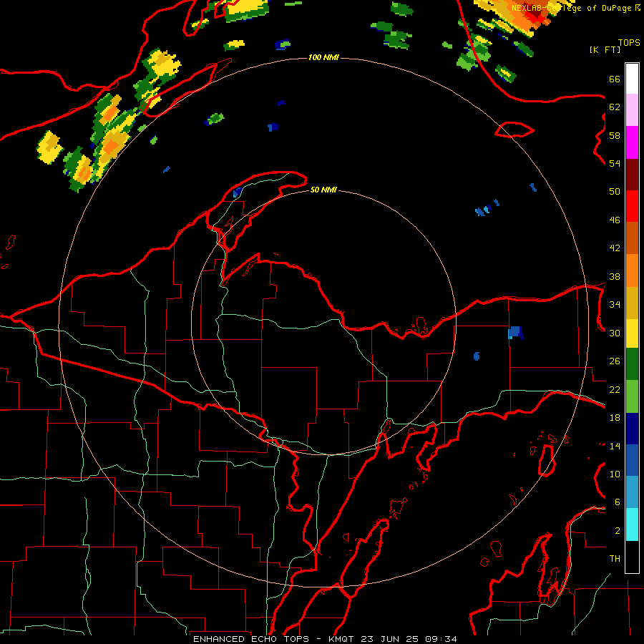This screenshot has height=644, width=644.
Task: Click the black TH swatch at scale bottom
Action: pos(632,557)
